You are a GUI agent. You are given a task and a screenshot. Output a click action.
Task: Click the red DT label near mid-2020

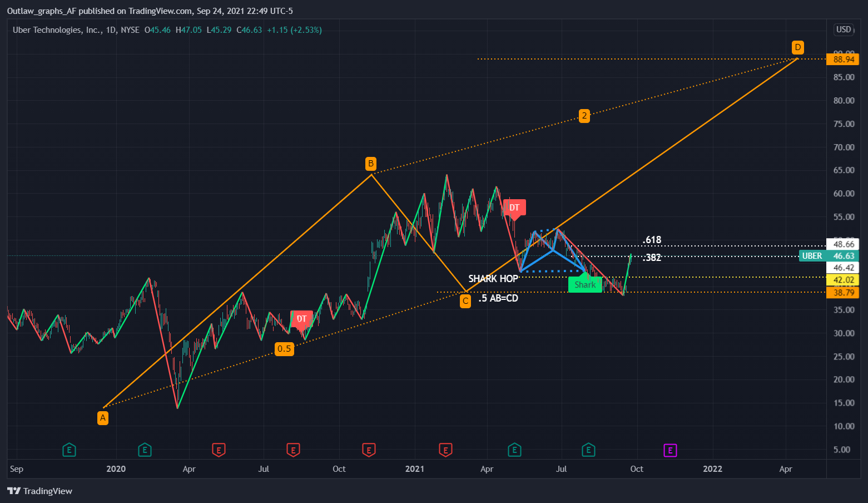pyautogui.click(x=301, y=319)
